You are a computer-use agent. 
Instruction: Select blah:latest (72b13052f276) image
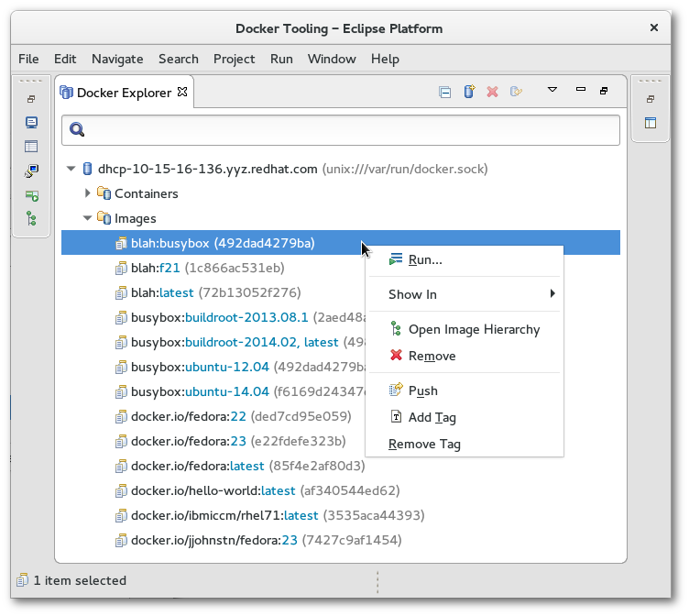coord(215,292)
